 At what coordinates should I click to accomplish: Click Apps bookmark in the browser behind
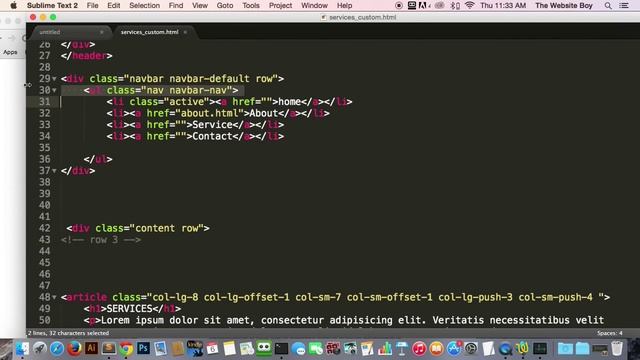[x=10, y=52]
